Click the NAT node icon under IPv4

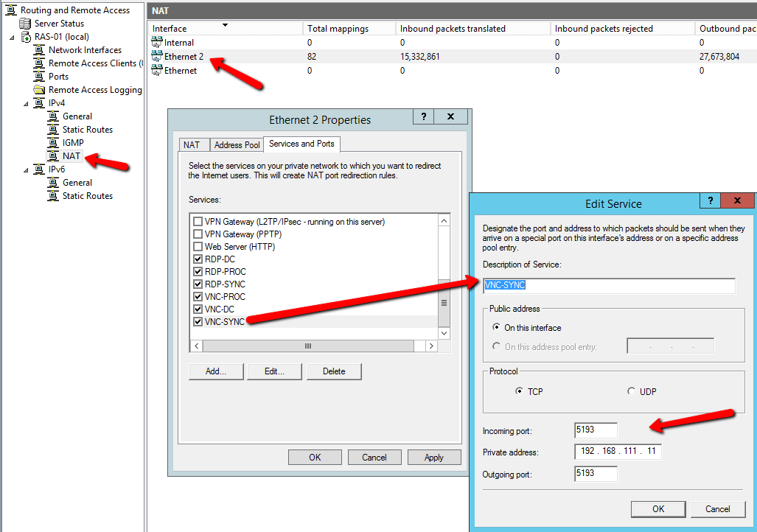tap(53, 156)
